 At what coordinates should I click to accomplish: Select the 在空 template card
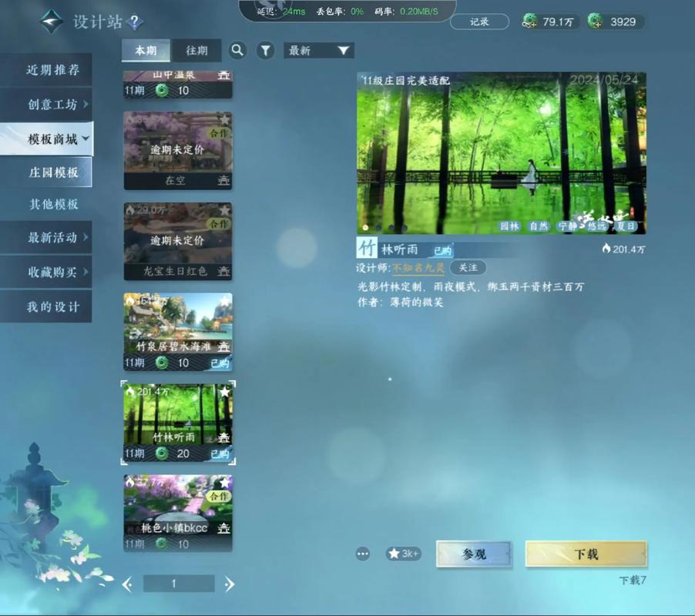pyautogui.click(x=178, y=150)
